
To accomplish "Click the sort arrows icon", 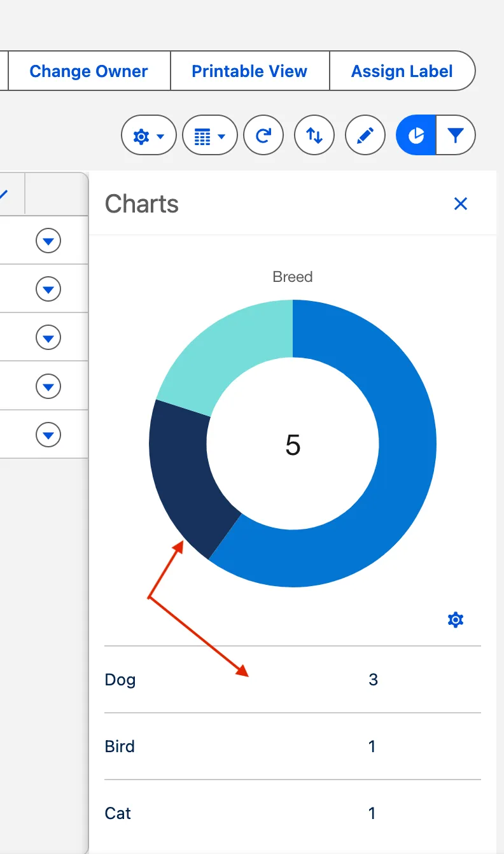I will click(314, 135).
